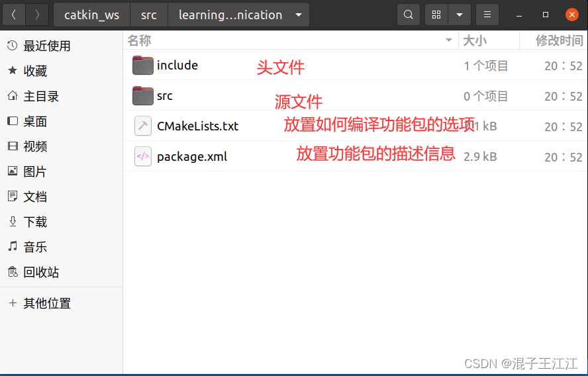Go back with the left arrow button
Image resolution: width=588 pixels, height=376 pixels.
[x=14, y=15]
